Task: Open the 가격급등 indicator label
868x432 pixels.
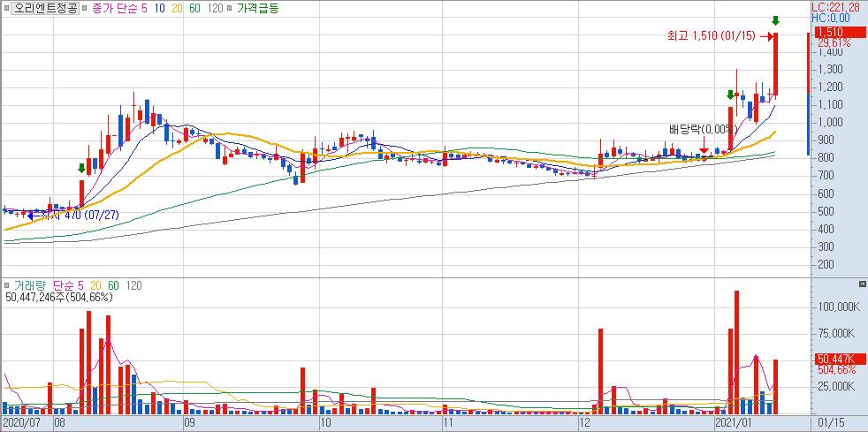Action: [257, 8]
